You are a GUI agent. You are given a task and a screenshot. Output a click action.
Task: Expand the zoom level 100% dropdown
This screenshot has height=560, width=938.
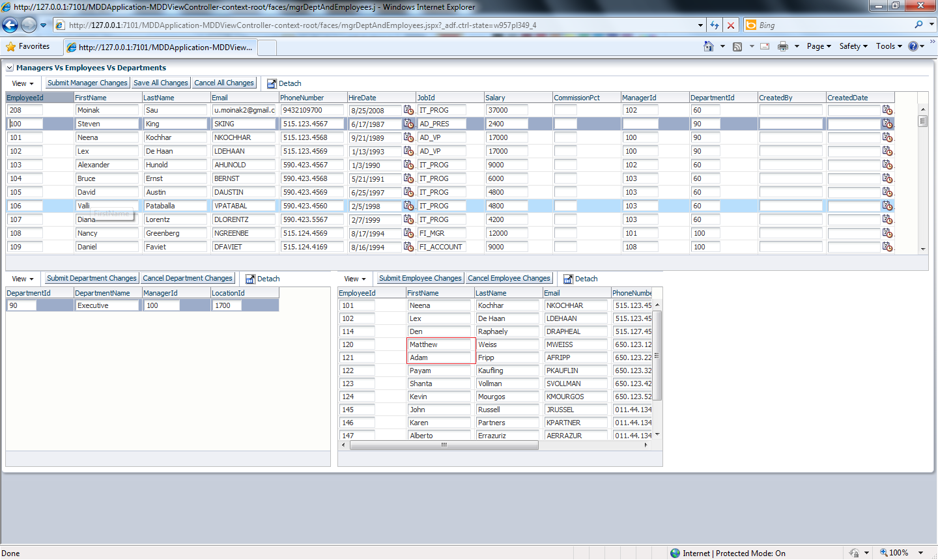[x=921, y=553]
